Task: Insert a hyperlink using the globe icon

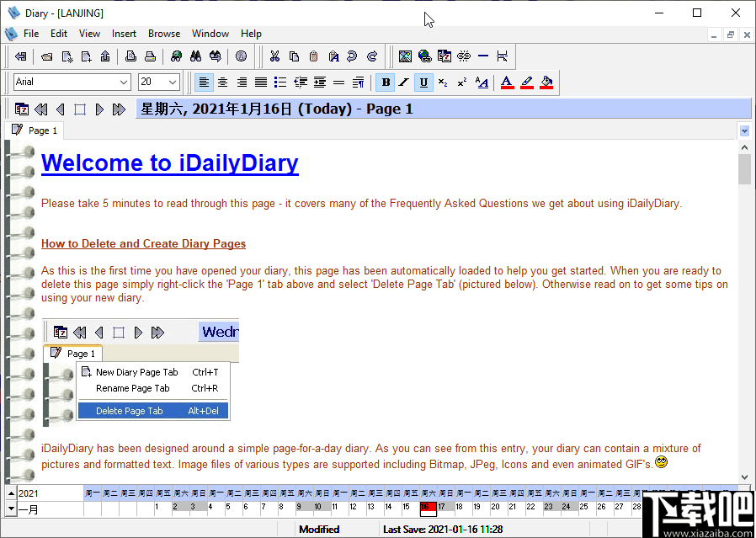Action: [423, 56]
